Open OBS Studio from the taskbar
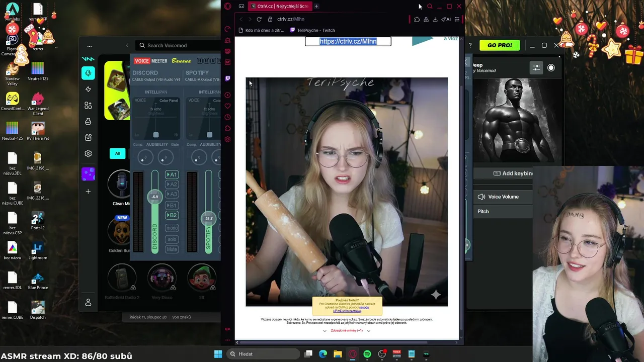The width and height of the screenshot is (644, 362). tap(382, 354)
